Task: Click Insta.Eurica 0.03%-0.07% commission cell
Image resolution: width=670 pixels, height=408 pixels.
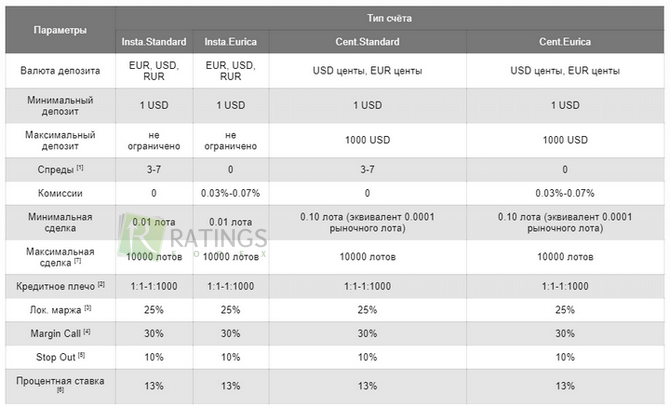Action: pyautogui.click(x=229, y=190)
